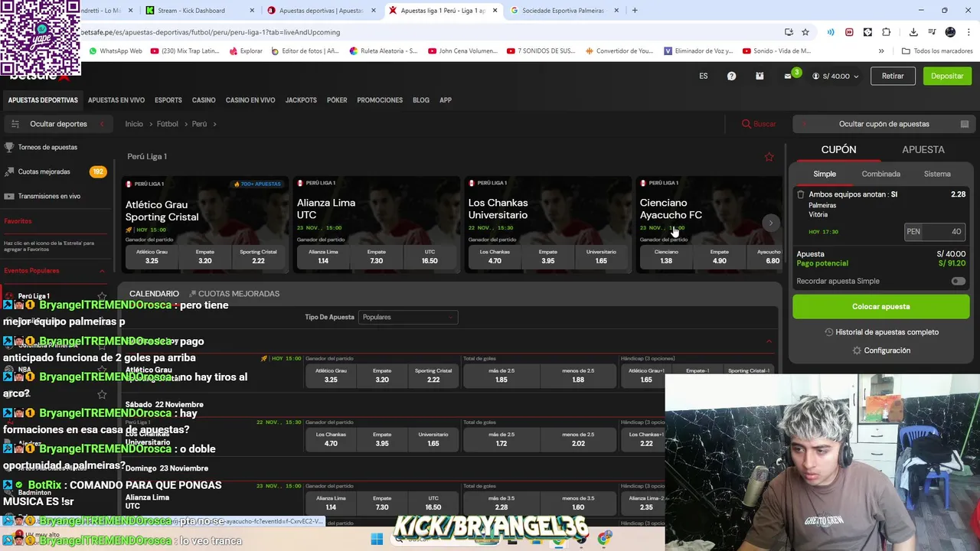Open the CASINO menu item

click(x=204, y=100)
